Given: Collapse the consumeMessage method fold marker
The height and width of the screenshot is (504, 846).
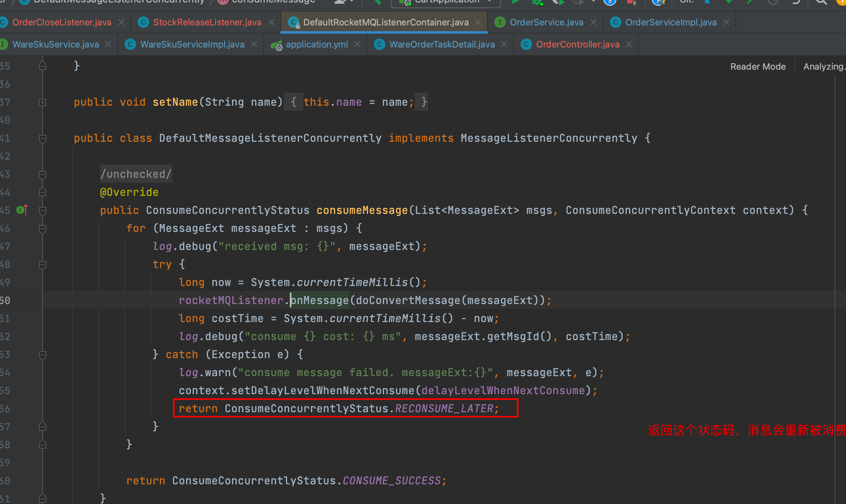Looking at the screenshot, I should tap(43, 210).
